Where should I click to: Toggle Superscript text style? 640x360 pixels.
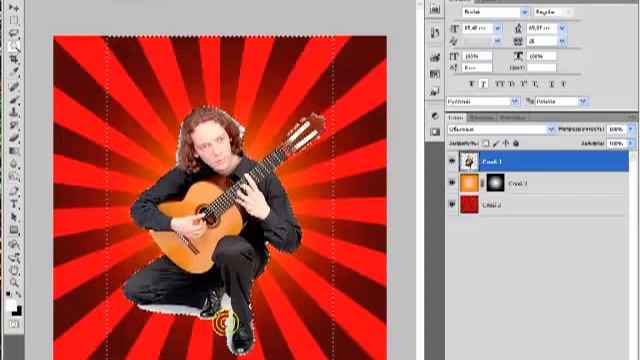click(x=524, y=84)
